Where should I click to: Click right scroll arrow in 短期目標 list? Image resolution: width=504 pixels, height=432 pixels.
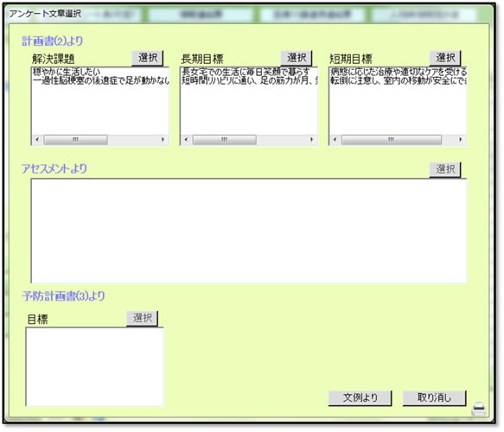pyautogui.click(x=460, y=139)
